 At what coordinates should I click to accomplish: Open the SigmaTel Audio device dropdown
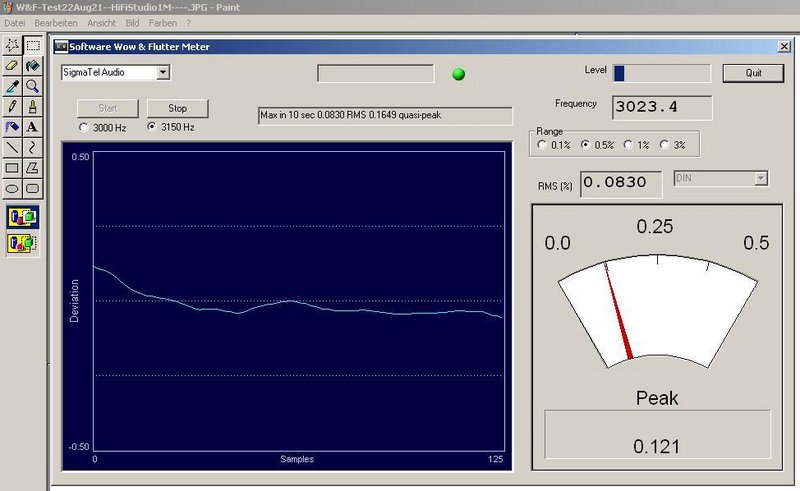[x=163, y=72]
